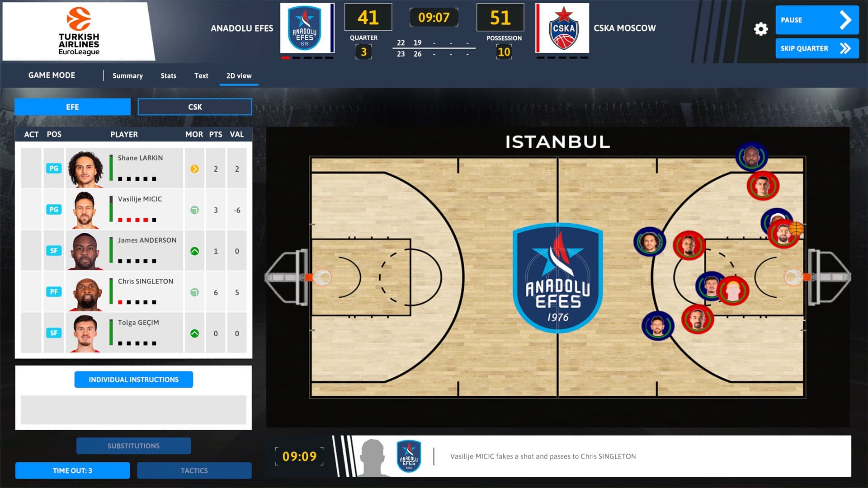Viewport: 868px width, 488px height.
Task: Skip to the next quarter
Action: click(816, 48)
